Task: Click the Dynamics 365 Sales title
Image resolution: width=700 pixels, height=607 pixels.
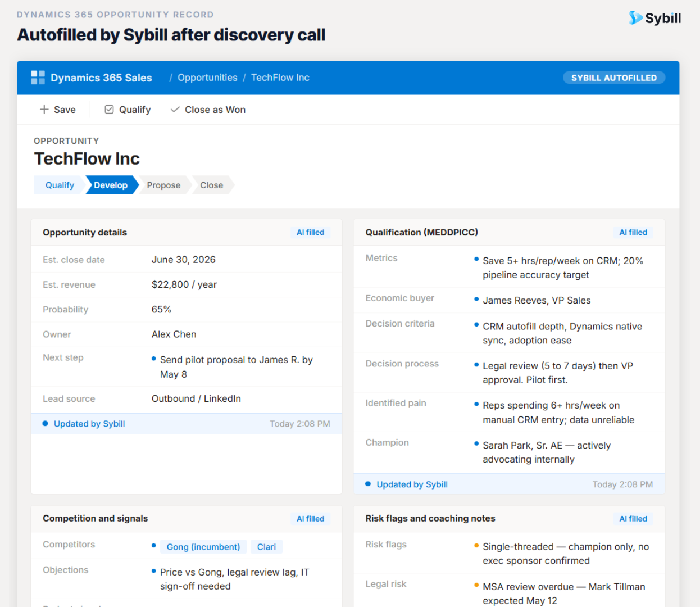Action: pyautogui.click(x=101, y=78)
